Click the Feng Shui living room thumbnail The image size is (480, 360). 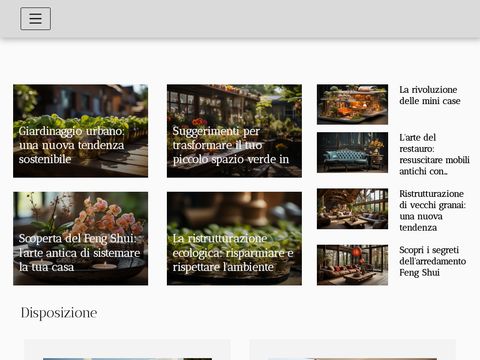352,265
